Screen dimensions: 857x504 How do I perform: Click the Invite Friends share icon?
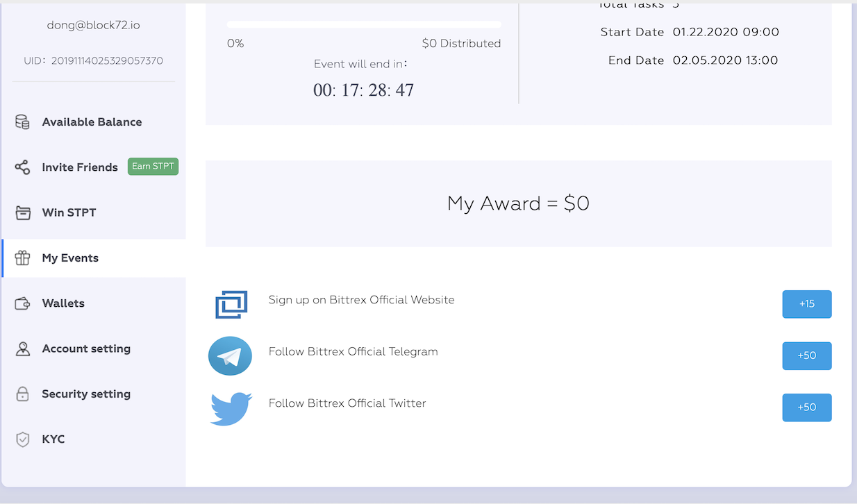[x=22, y=167]
